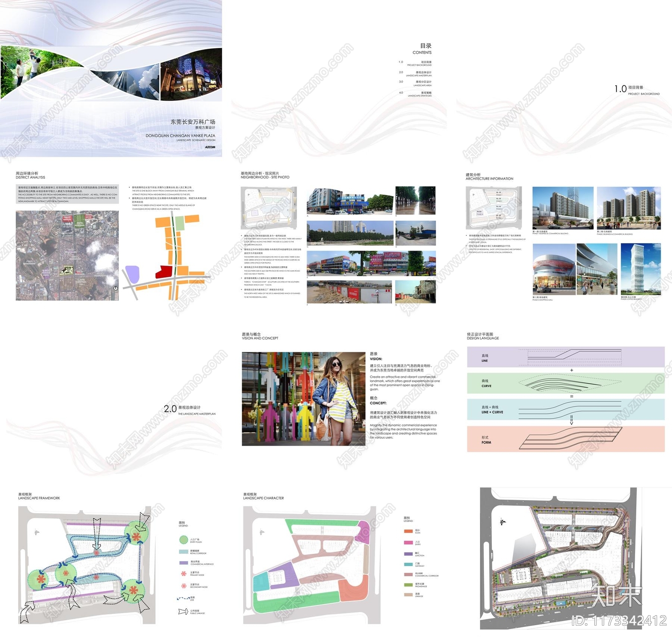Select the green CURVE design language band
This screenshot has height=637, width=672.
[566, 383]
